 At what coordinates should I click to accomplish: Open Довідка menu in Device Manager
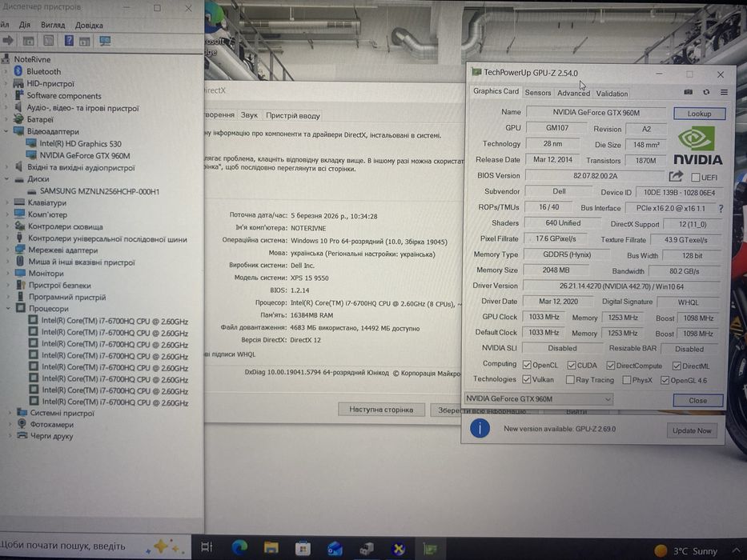89,25
